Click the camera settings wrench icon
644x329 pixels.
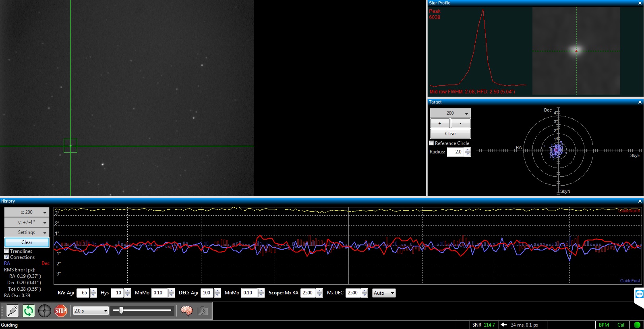coord(203,311)
